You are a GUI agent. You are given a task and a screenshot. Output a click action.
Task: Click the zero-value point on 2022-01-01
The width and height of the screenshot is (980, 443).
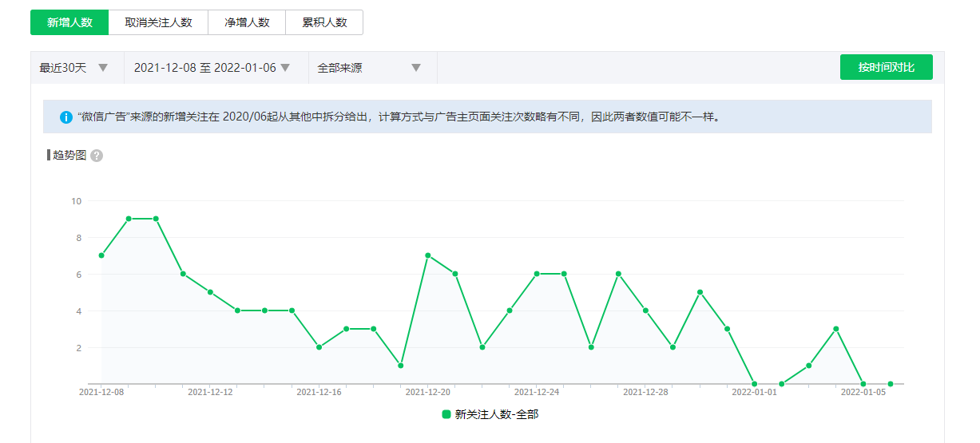point(754,384)
